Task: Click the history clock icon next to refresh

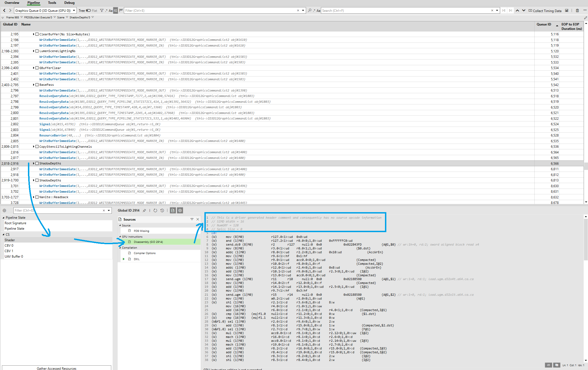Action: pos(162,210)
